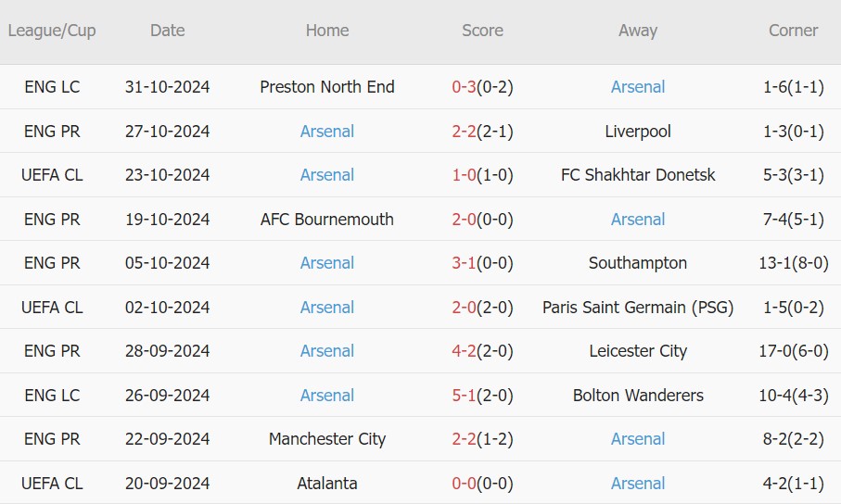
Task: Open the 2-2 score against Liverpool
Action: (x=464, y=132)
